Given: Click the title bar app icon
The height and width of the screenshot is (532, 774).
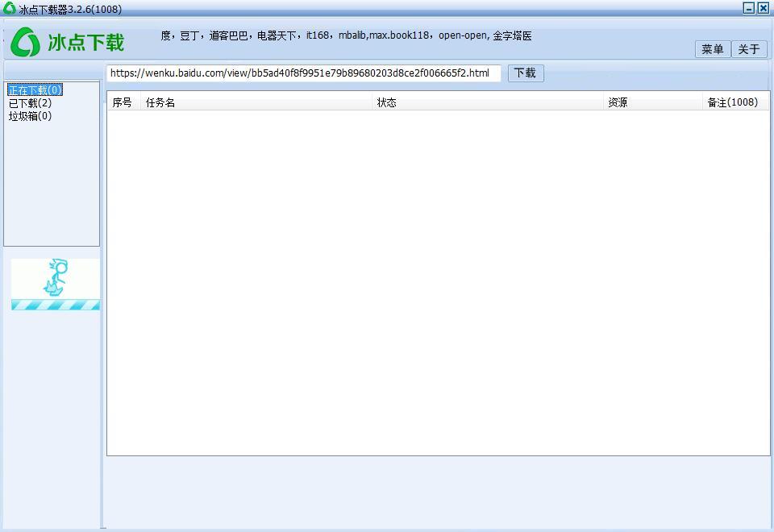Looking at the screenshot, I should pyautogui.click(x=9, y=8).
